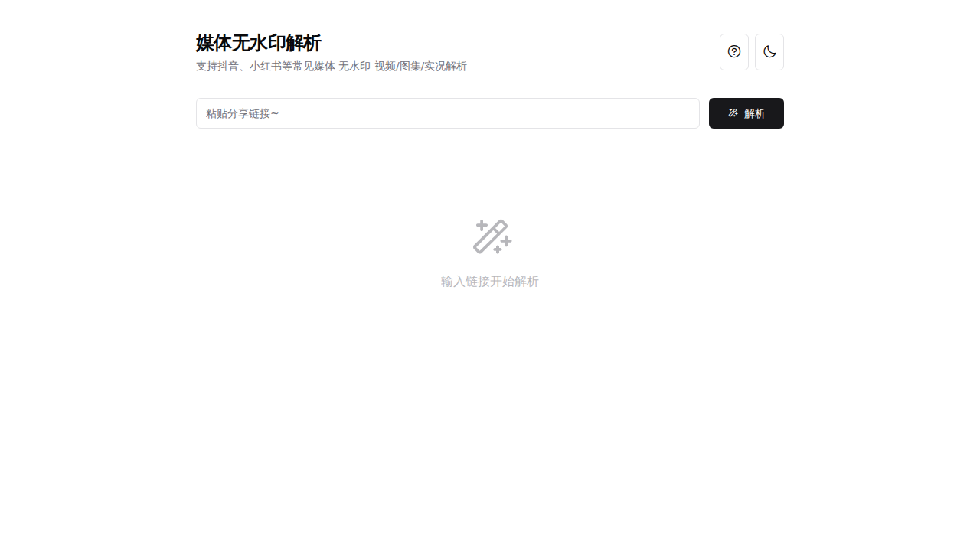The width and height of the screenshot is (980, 551).
Task: Click the magic wand icon inside the 解析 button
Action: coord(732,112)
